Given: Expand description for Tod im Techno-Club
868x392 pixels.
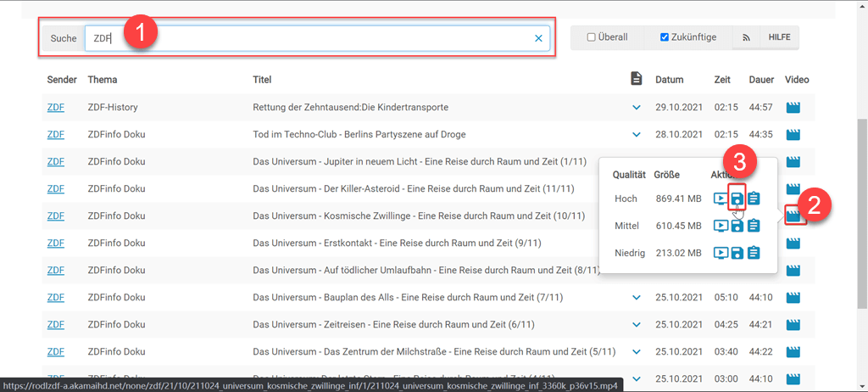Looking at the screenshot, I should 637,135.
